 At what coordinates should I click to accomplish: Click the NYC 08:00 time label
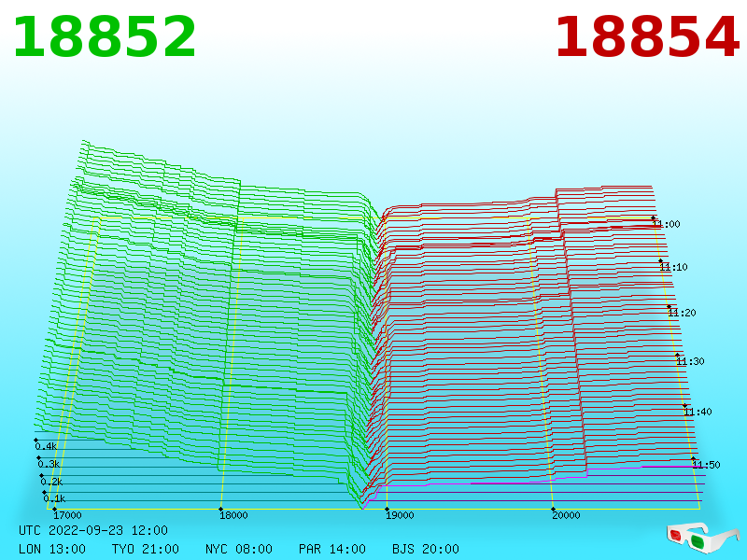click(239, 549)
